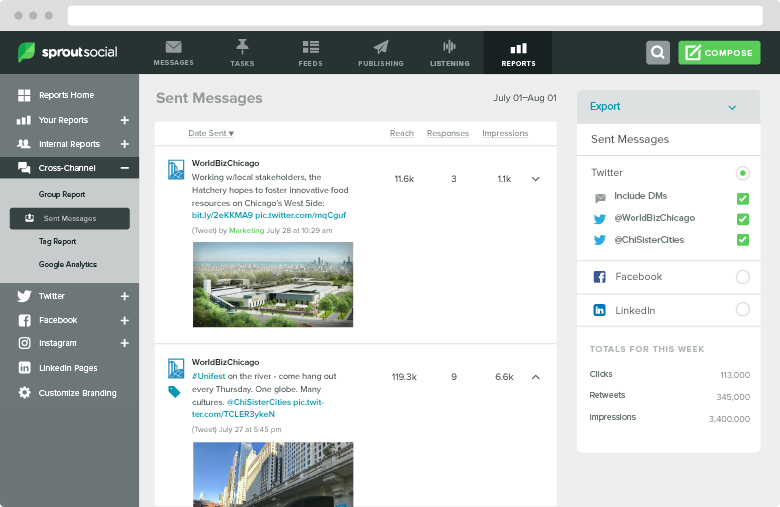Open the Listening waveform icon

click(x=450, y=47)
